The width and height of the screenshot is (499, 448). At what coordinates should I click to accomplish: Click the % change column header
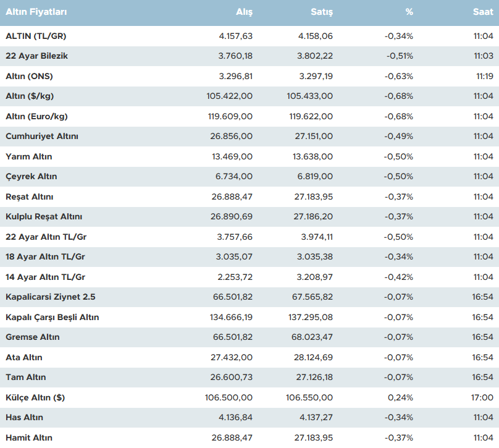coord(408,12)
